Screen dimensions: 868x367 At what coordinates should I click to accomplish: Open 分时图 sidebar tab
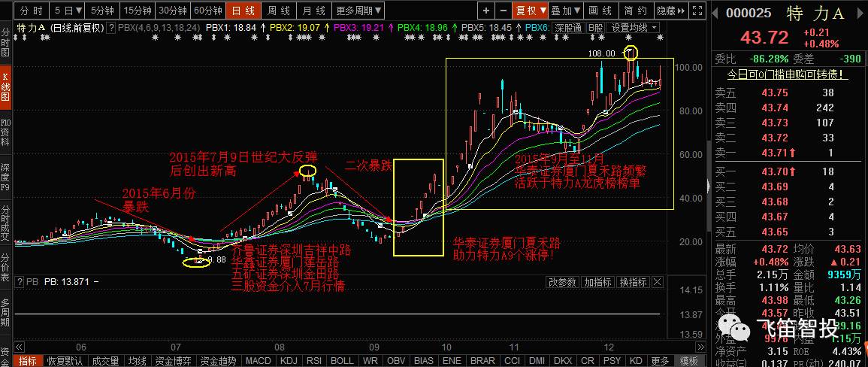[5, 41]
